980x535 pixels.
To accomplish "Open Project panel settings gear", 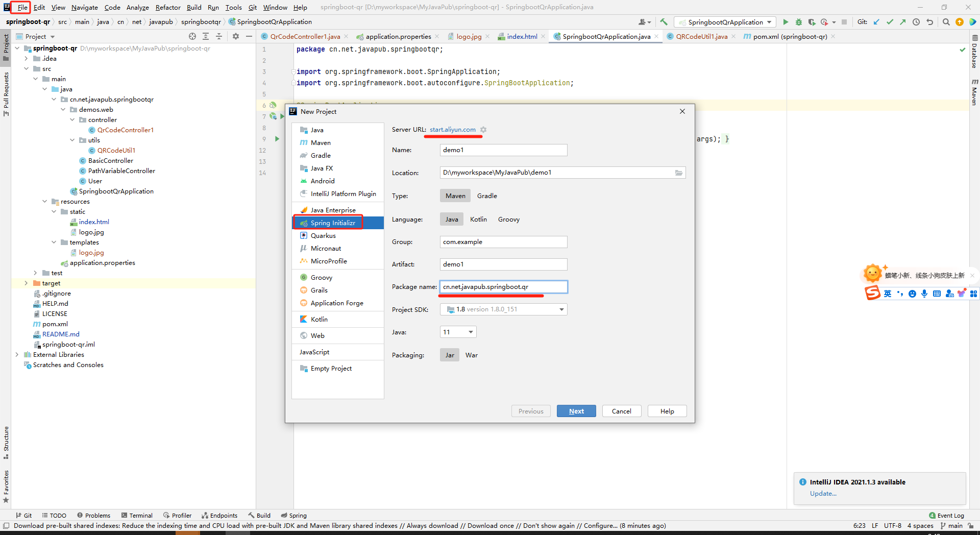I will tap(235, 36).
